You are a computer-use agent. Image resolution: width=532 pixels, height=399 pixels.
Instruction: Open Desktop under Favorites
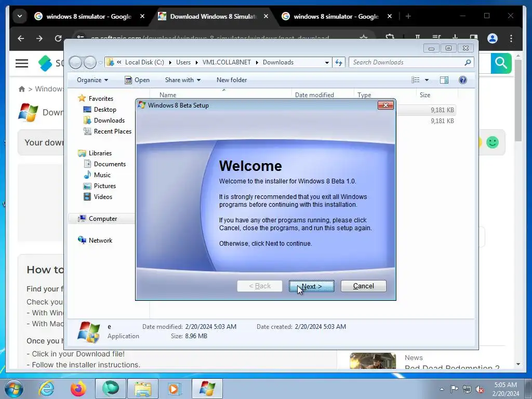pyautogui.click(x=105, y=109)
